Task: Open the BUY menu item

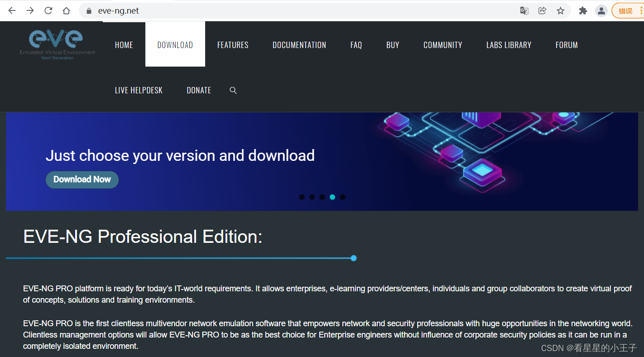Action: click(x=393, y=45)
